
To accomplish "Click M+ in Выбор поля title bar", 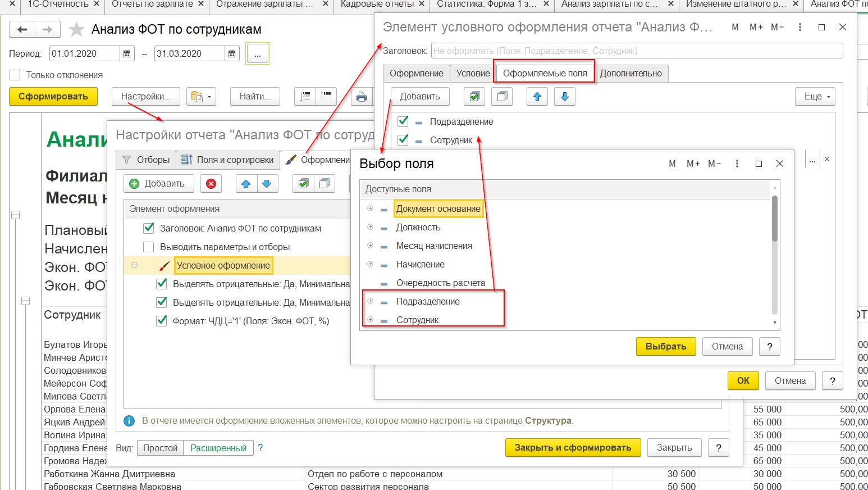I will click(x=693, y=164).
